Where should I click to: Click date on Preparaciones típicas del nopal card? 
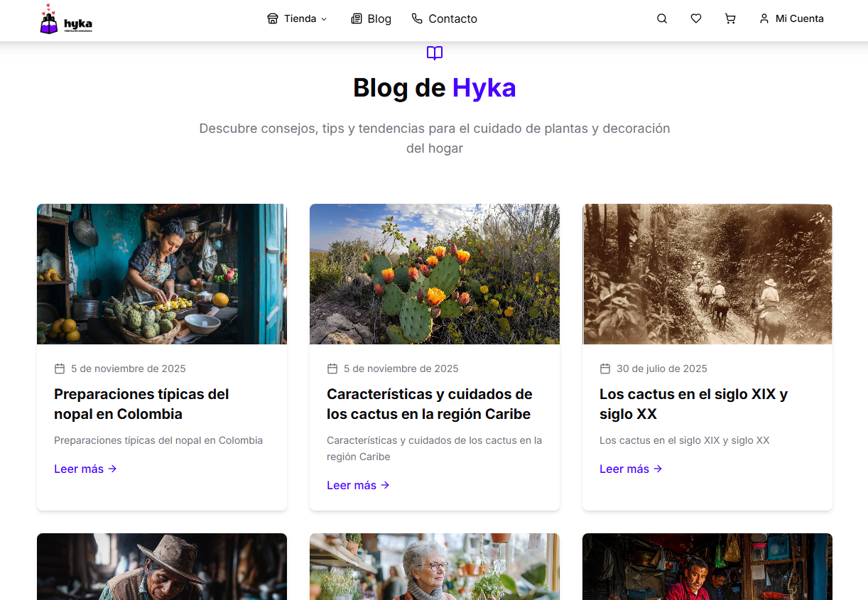(129, 369)
